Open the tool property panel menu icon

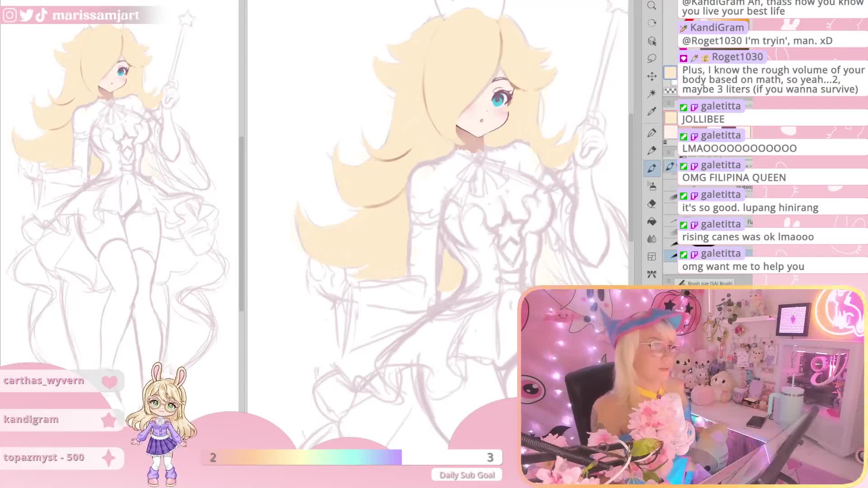[669, 282]
